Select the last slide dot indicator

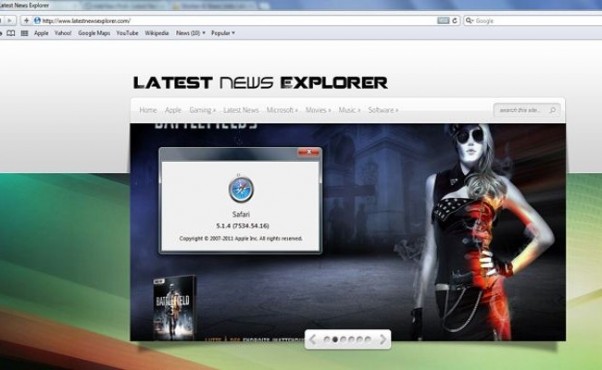point(368,339)
